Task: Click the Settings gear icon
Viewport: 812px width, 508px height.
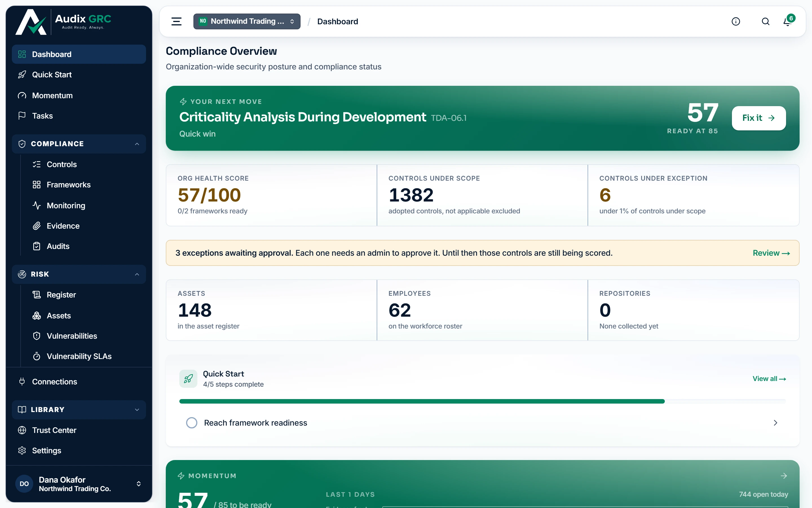Action: tap(22, 450)
